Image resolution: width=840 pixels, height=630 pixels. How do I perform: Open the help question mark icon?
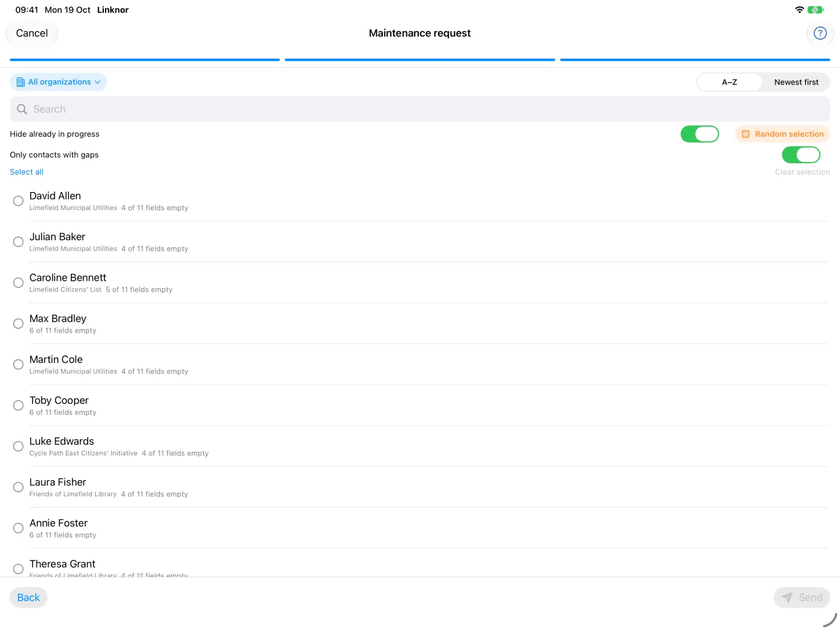coord(820,33)
